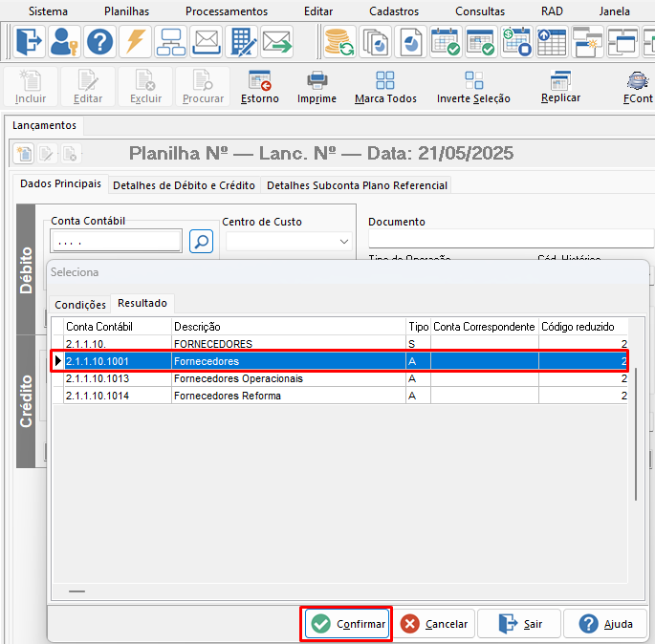The image size is (655, 644).
Task: Click the Excluir toolbar button
Action: tap(145, 87)
